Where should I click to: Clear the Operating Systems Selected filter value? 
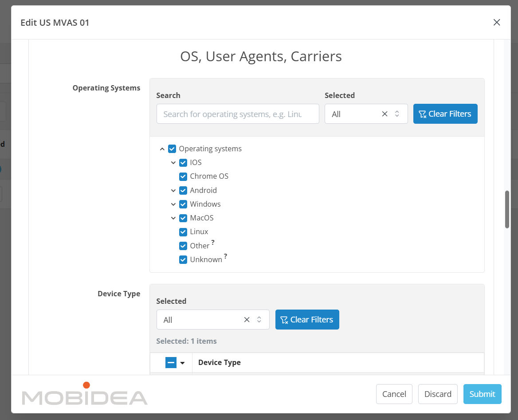click(385, 114)
